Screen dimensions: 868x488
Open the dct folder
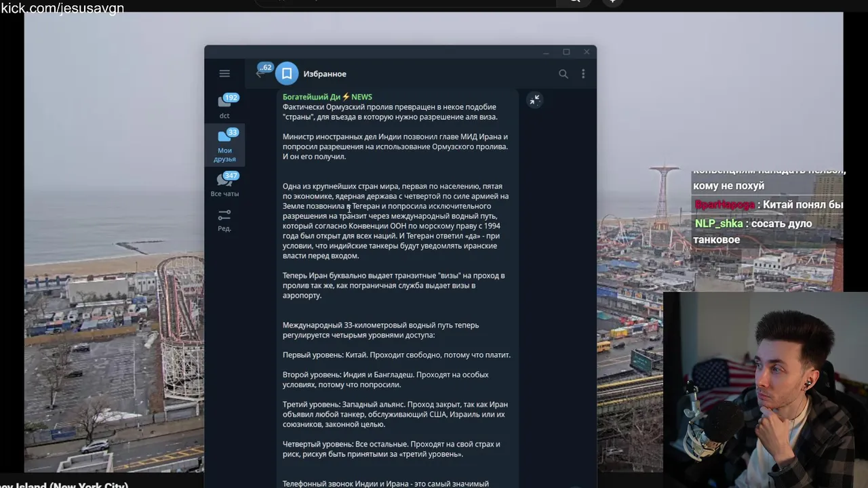pos(224,106)
